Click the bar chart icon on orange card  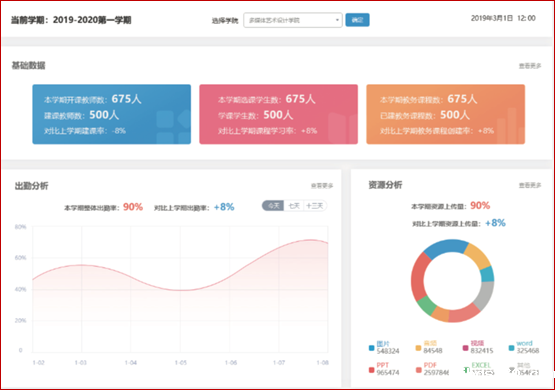(x=511, y=125)
